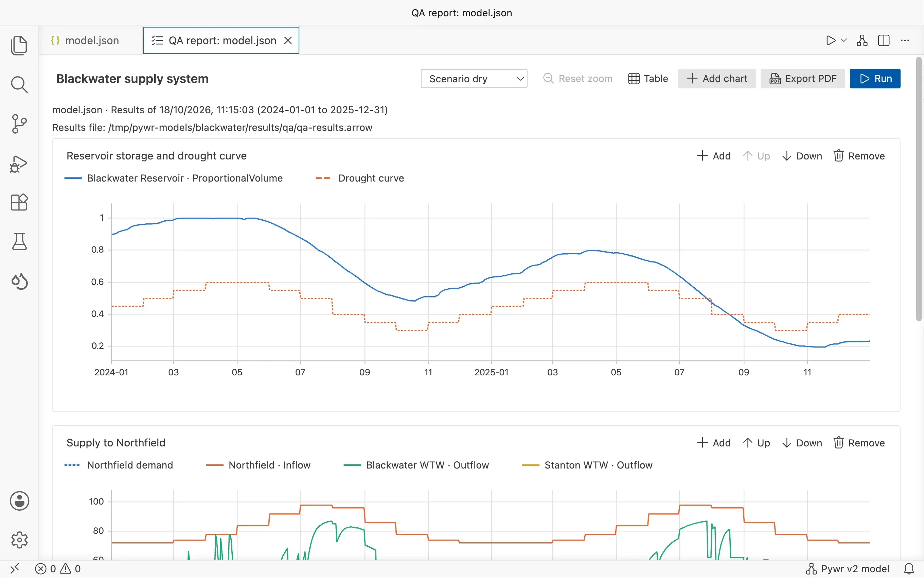Image resolution: width=924 pixels, height=578 pixels.
Task: Add series to Supply to Northfield chart
Action: [x=714, y=443]
